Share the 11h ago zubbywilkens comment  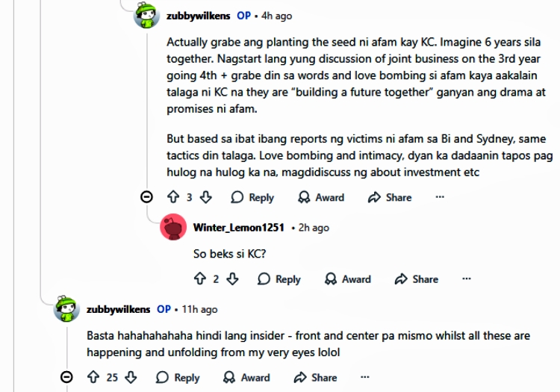[315, 377]
